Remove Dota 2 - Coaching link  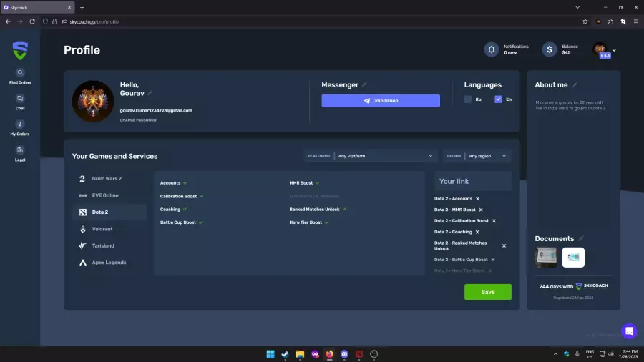coord(477,232)
